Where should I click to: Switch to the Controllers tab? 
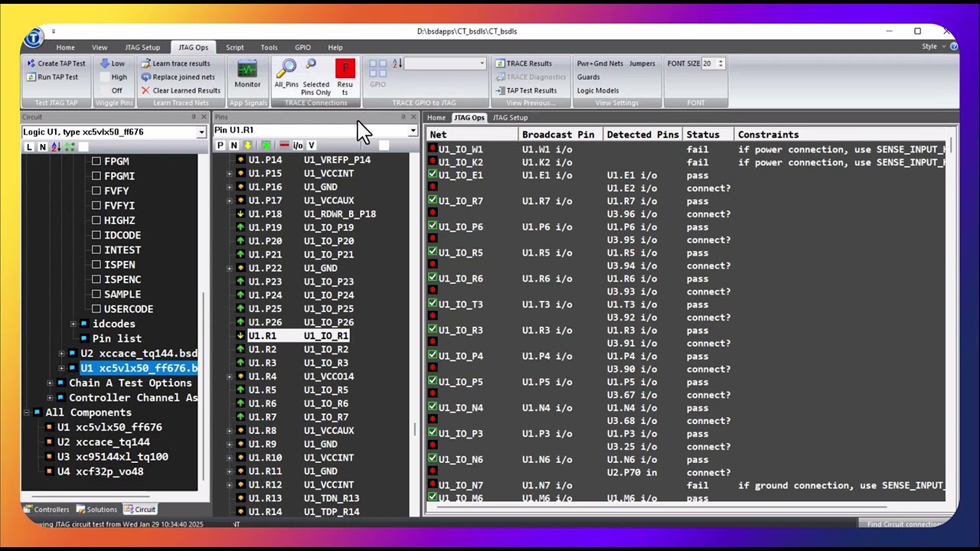click(x=46, y=509)
